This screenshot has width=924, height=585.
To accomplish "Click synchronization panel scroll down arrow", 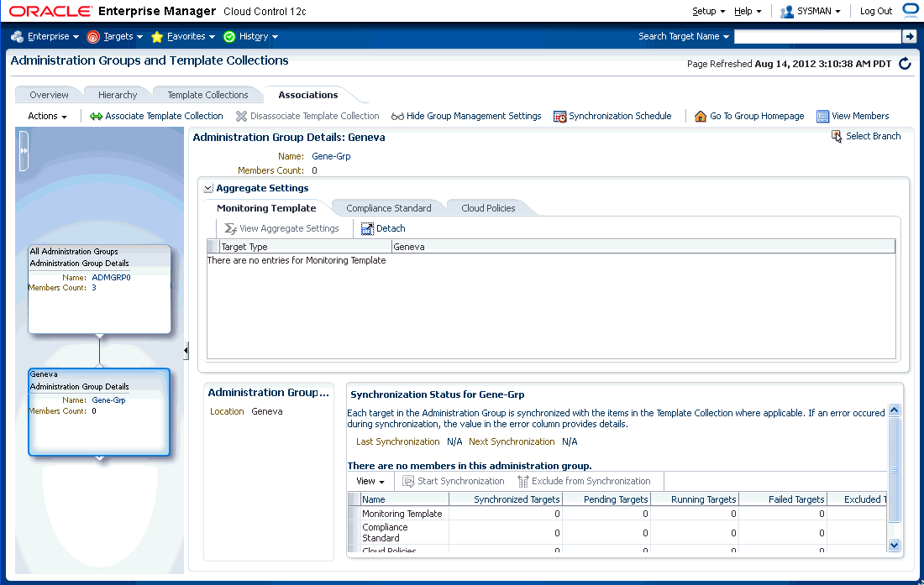I will (894, 545).
